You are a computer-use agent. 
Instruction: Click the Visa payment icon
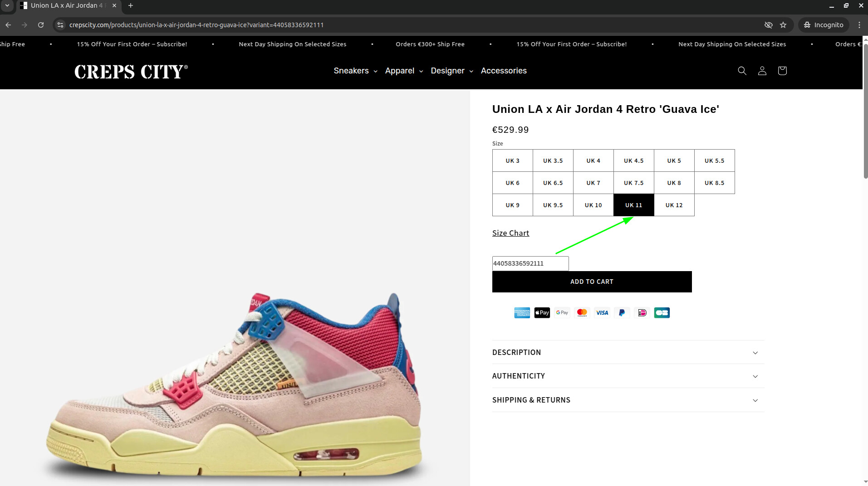pos(602,313)
